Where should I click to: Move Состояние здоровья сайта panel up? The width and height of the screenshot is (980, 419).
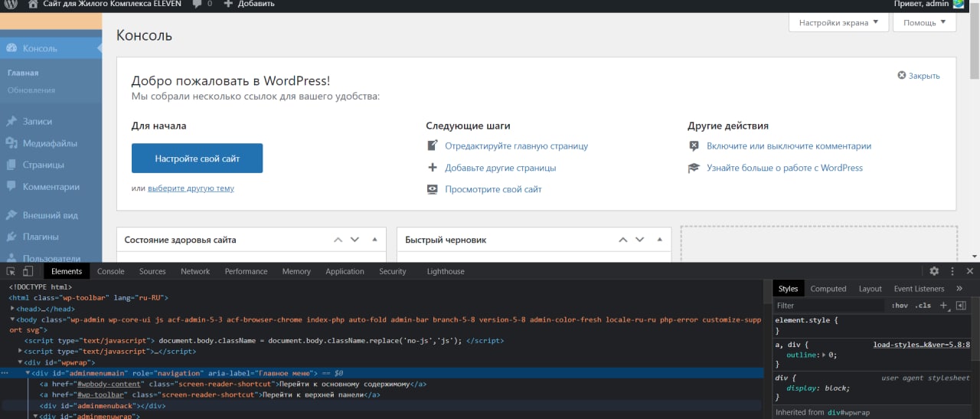[339, 240]
